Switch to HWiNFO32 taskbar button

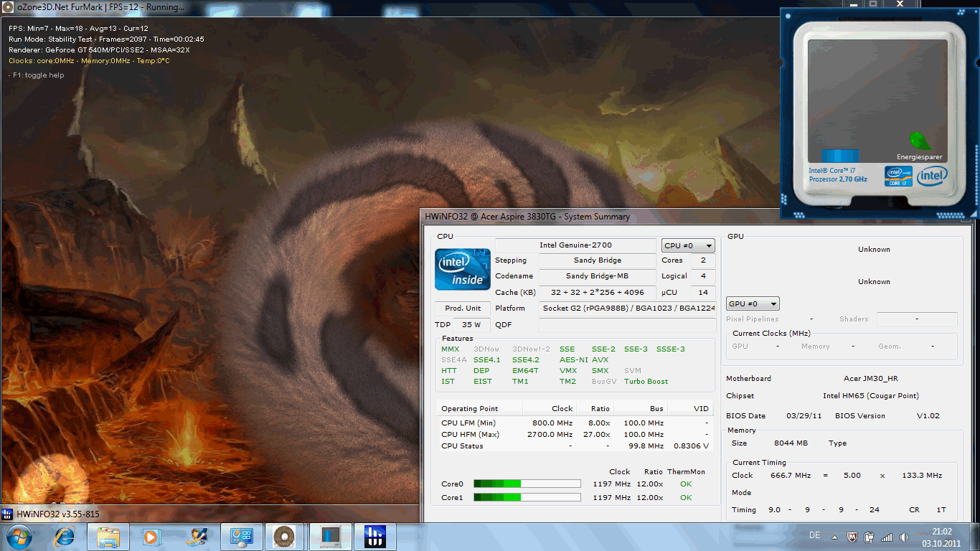[x=375, y=536]
